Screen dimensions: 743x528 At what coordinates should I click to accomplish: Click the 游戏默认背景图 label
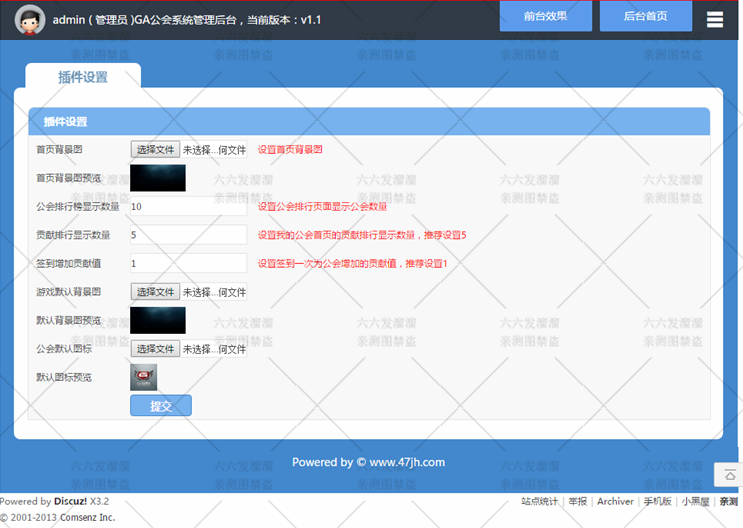[69, 292]
